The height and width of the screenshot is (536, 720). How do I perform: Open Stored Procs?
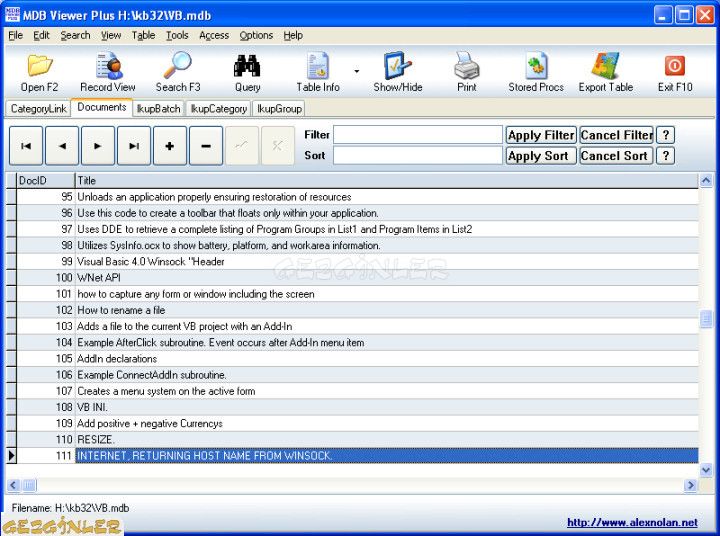tap(536, 72)
